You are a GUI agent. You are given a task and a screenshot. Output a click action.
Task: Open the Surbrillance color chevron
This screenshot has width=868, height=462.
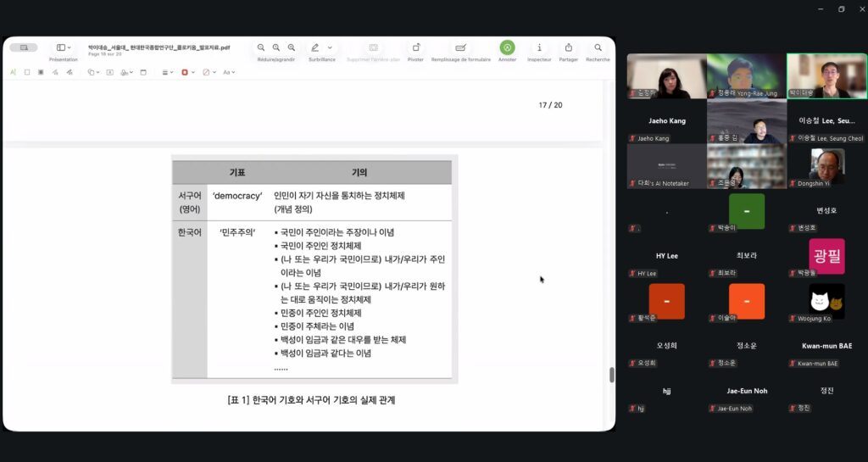(x=330, y=47)
